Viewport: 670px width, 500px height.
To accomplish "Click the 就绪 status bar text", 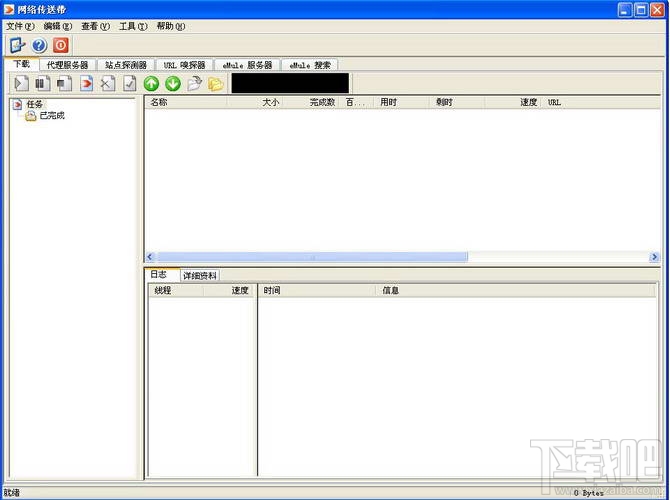I will (x=12, y=492).
